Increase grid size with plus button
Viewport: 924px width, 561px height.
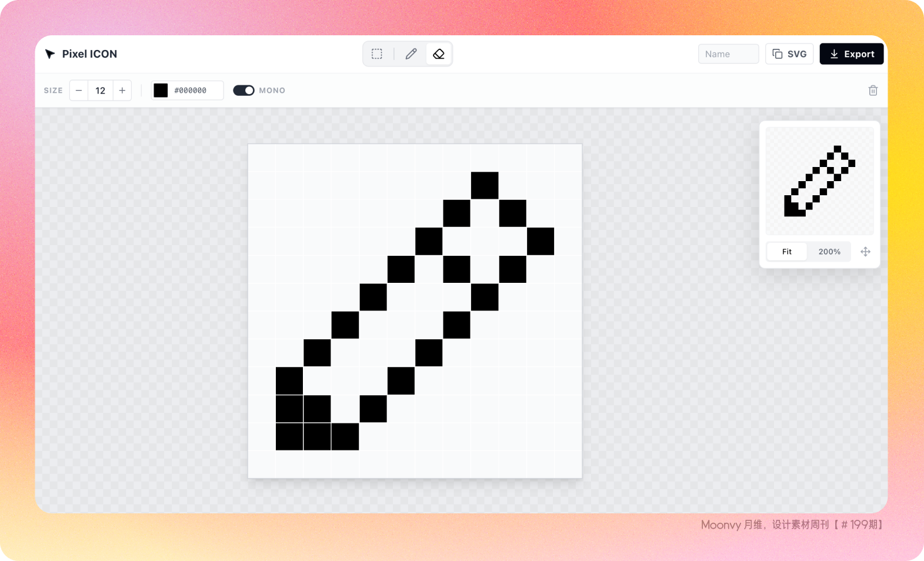click(x=122, y=91)
